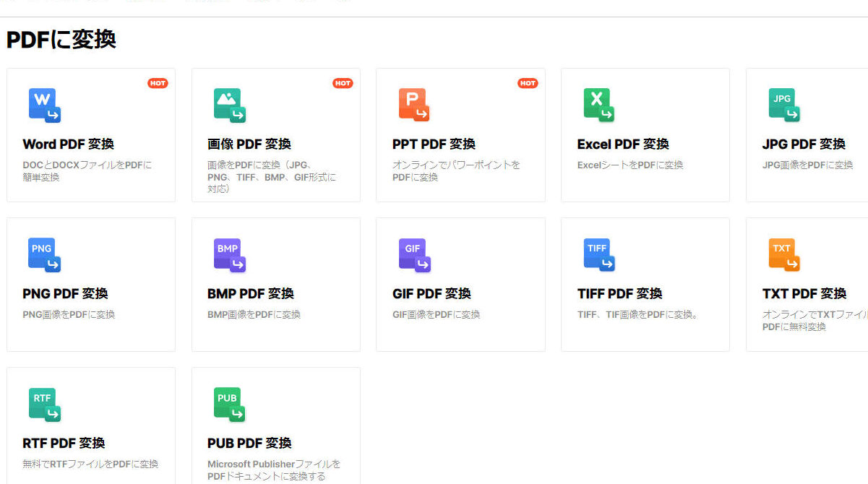The image size is (868, 484).
Task: Click the orange TXT file icon
Action: [x=785, y=255]
